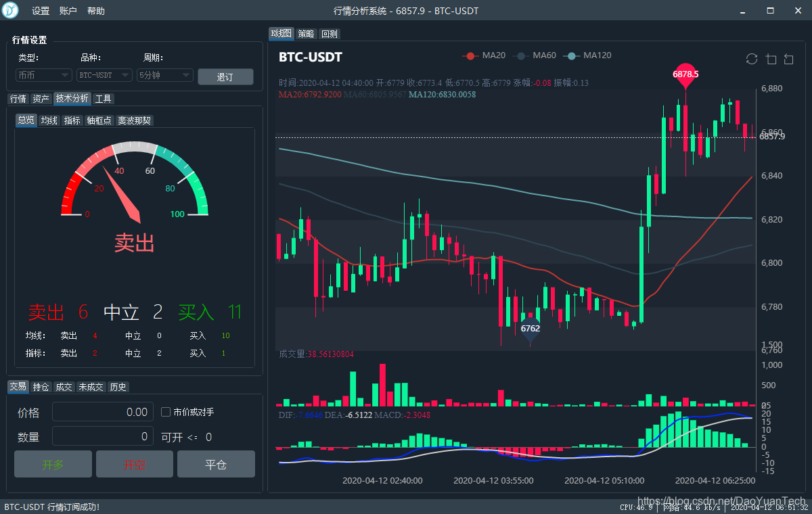
Task: Open the 账户 menu
Action: pos(68,11)
